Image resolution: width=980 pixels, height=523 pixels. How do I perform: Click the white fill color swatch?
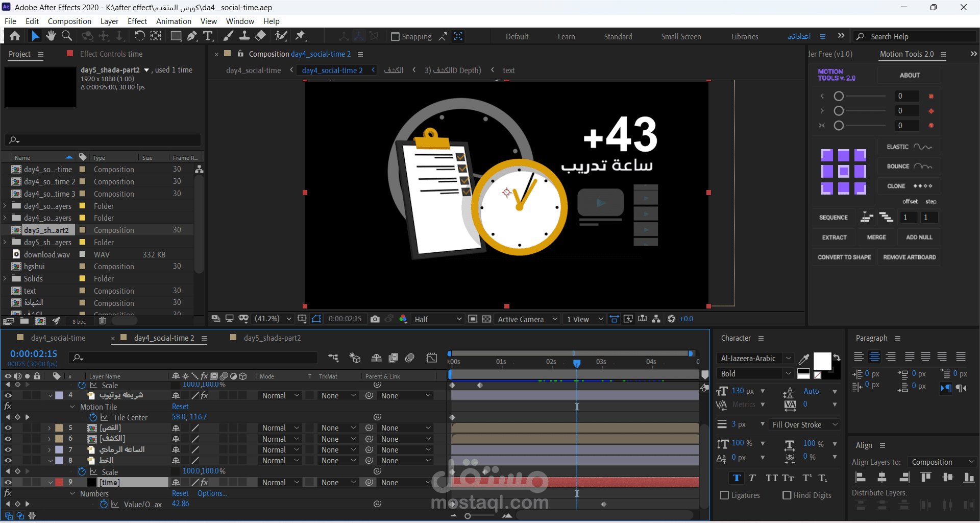coord(821,361)
